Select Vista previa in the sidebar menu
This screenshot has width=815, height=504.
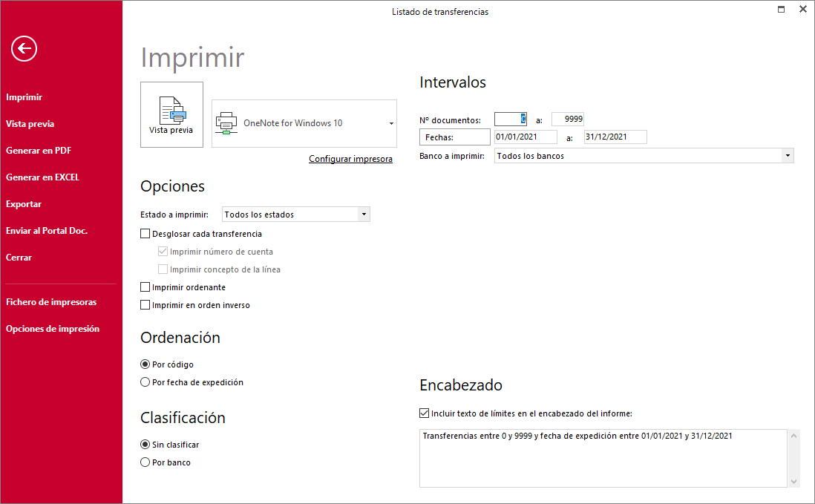point(30,124)
